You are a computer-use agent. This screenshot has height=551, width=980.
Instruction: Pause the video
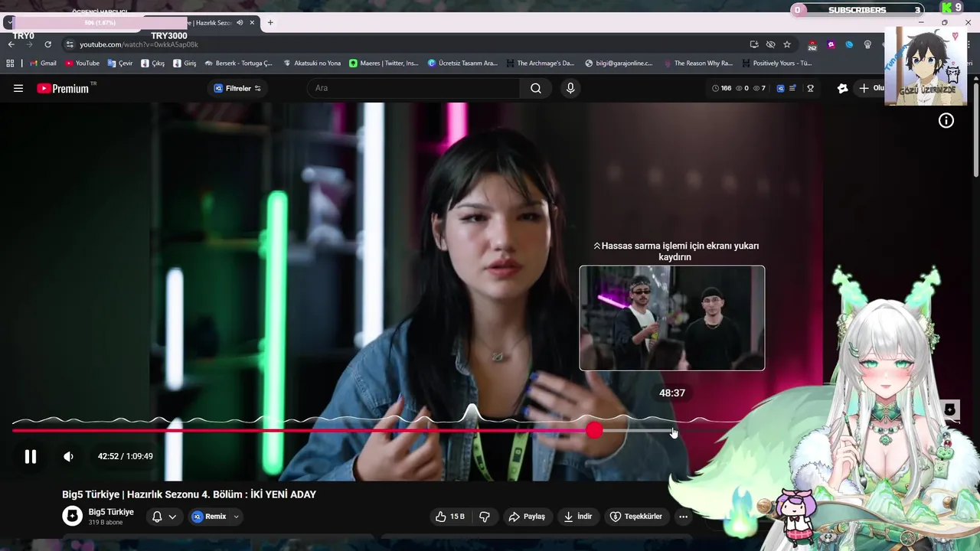click(31, 456)
